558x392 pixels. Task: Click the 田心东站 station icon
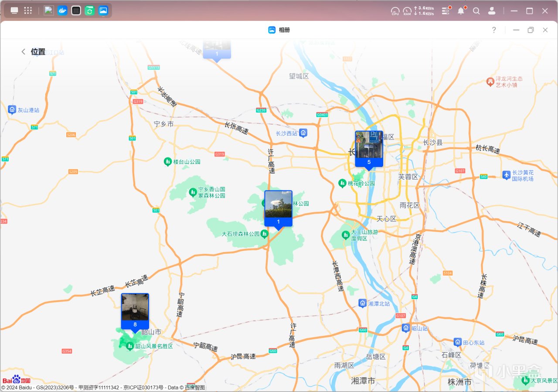458,342
